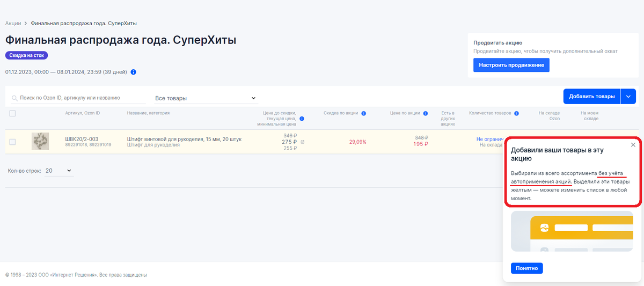644x286 pixels.
Task: Click product name Штифт винтовой для рукоделия
Action: (184, 139)
